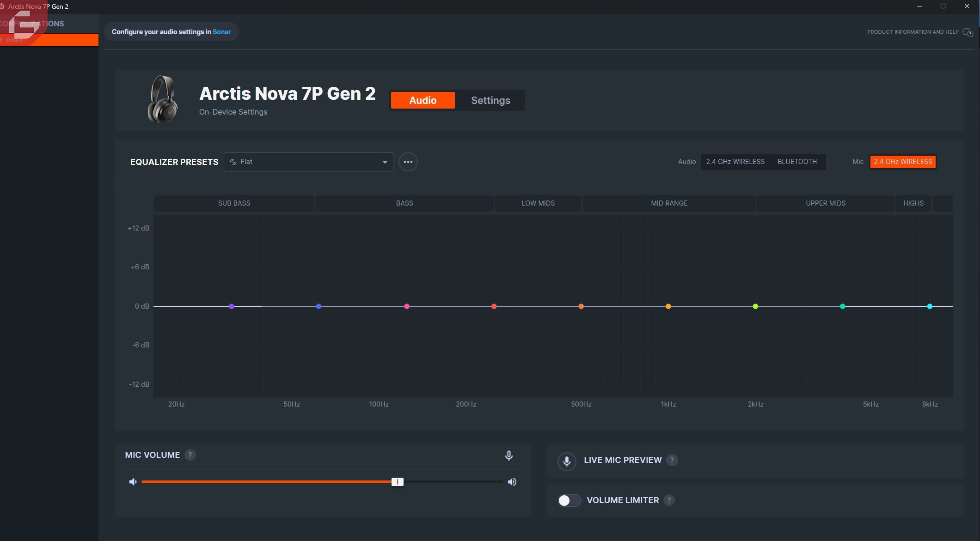Click the low volume speaker icon

[133, 482]
